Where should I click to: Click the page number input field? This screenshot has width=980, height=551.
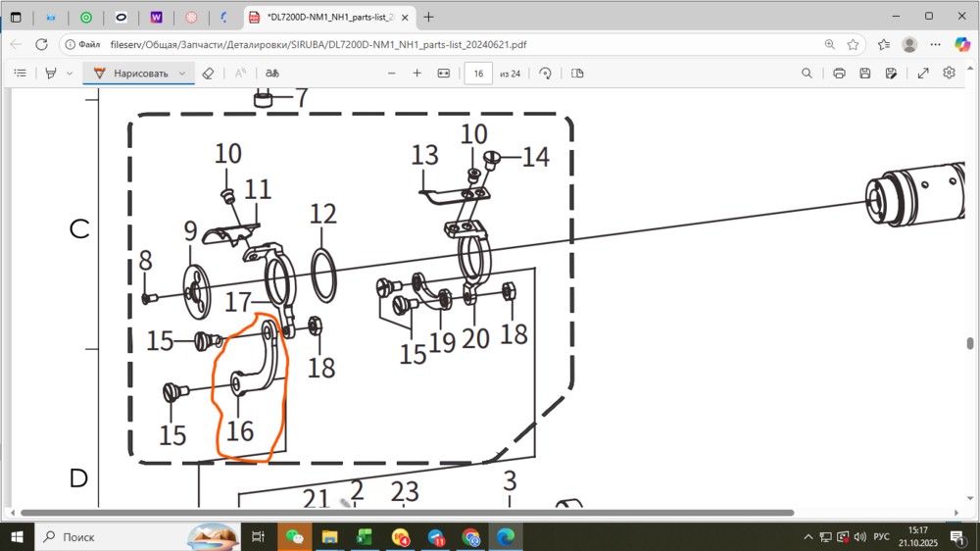(x=478, y=74)
